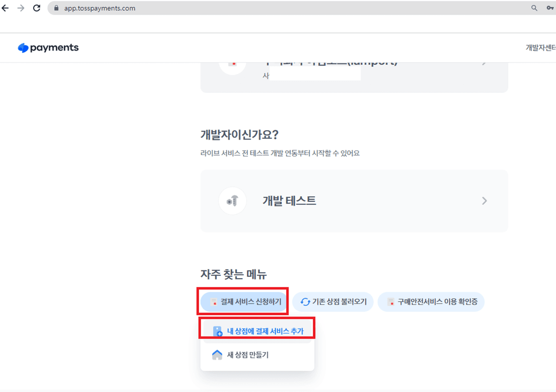Choose 새 상점 만들기 from the menu
Screen dimensions: 556x392
pos(248,355)
